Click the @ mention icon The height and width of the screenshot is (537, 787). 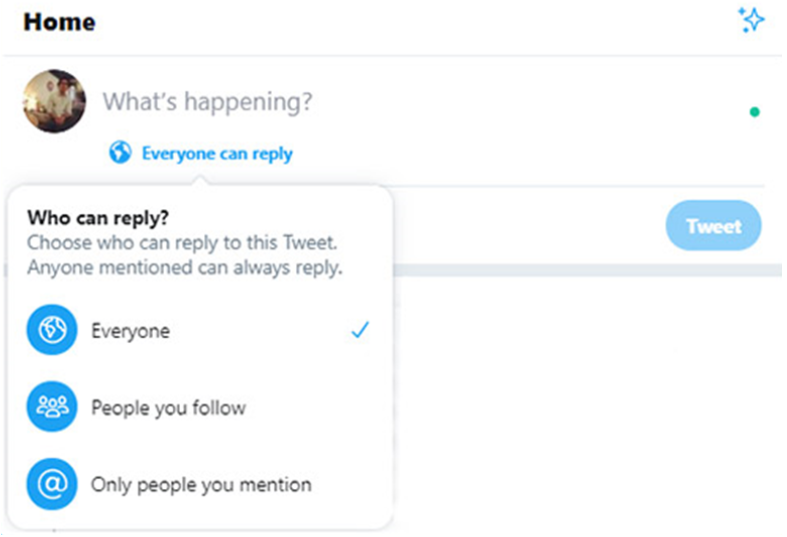pos(52,484)
